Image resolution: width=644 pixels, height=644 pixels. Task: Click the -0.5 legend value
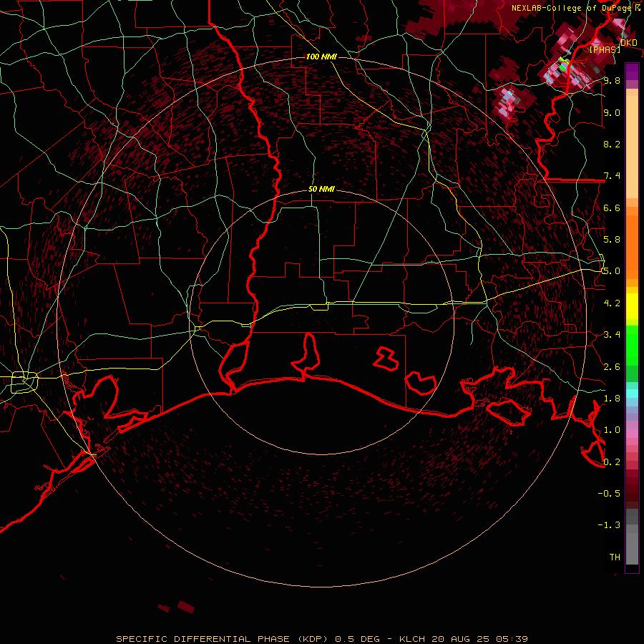coord(609,494)
